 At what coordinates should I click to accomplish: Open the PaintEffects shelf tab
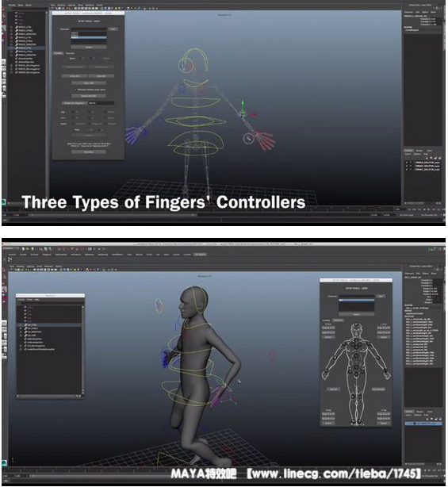(x=117, y=255)
